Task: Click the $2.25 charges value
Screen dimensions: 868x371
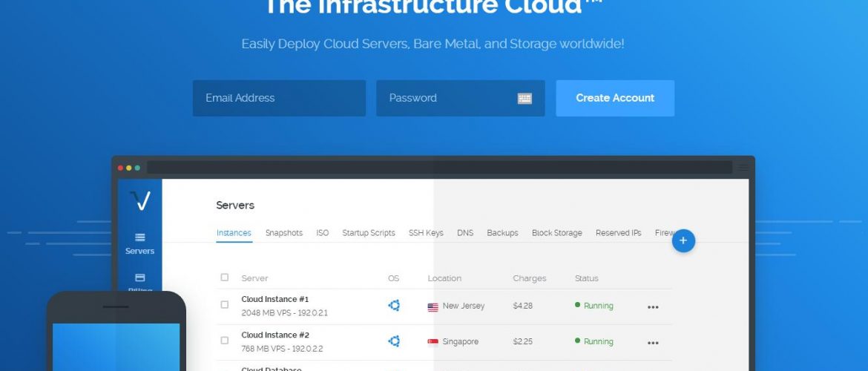Action: [522, 341]
